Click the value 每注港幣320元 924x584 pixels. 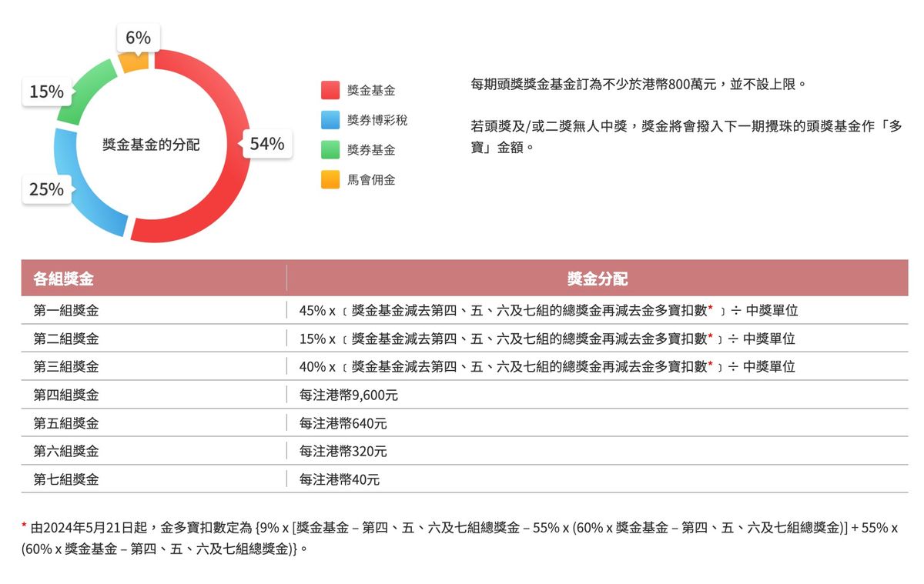pos(343,451)
